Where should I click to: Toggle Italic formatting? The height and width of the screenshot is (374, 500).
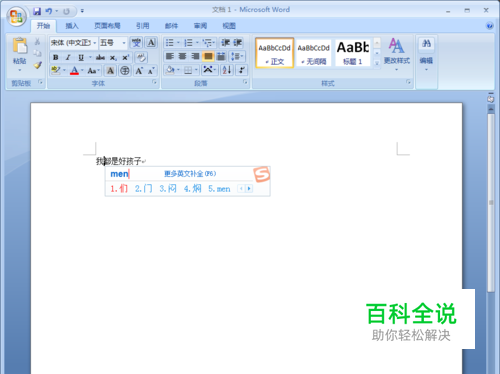(x=68, y=57)
